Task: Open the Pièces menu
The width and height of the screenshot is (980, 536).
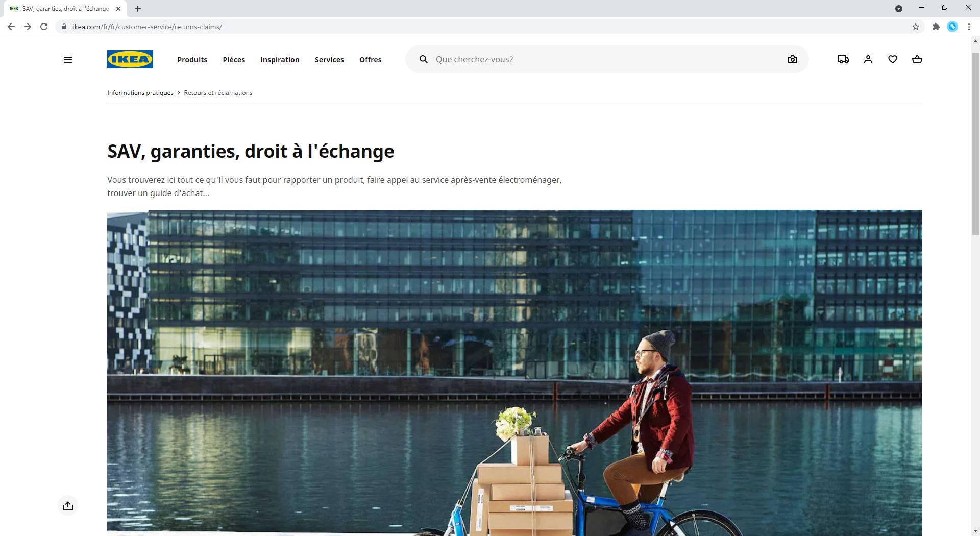Action: pos(234,60)
